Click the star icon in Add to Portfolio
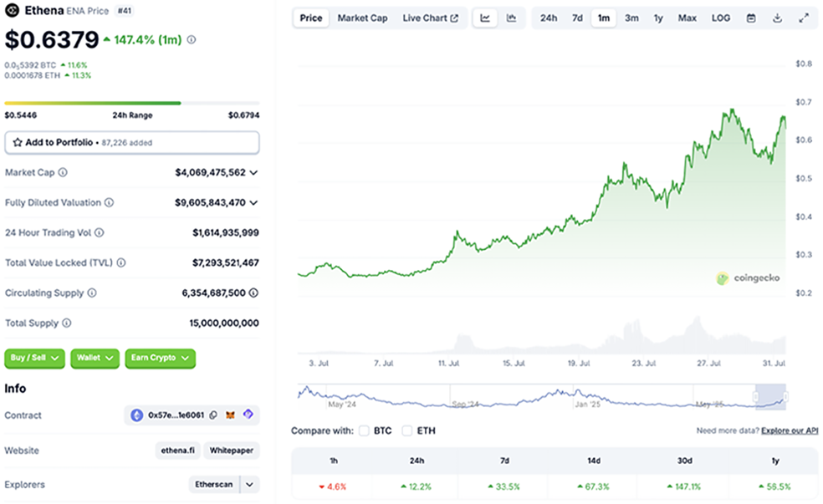This screenshot has width=823, height=504. point(18,142)
